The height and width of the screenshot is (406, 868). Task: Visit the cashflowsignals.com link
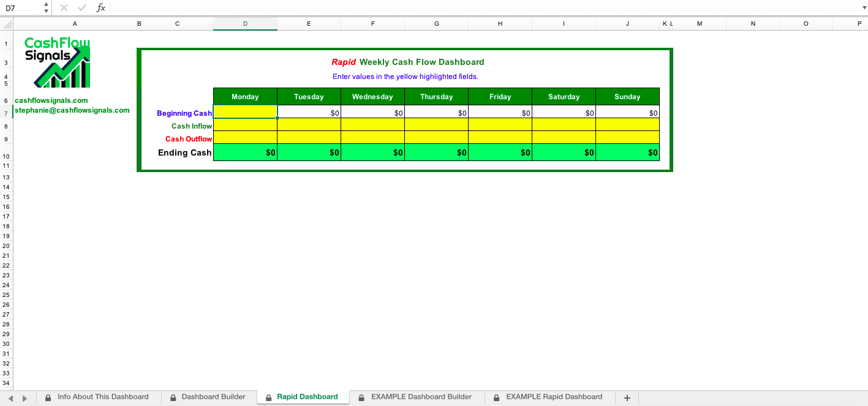51,100
